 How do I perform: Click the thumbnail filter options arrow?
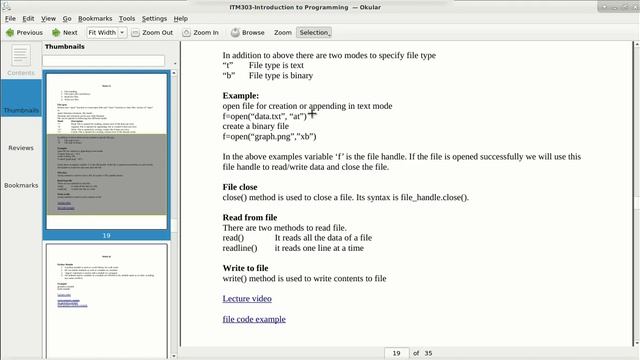point(175,64)
